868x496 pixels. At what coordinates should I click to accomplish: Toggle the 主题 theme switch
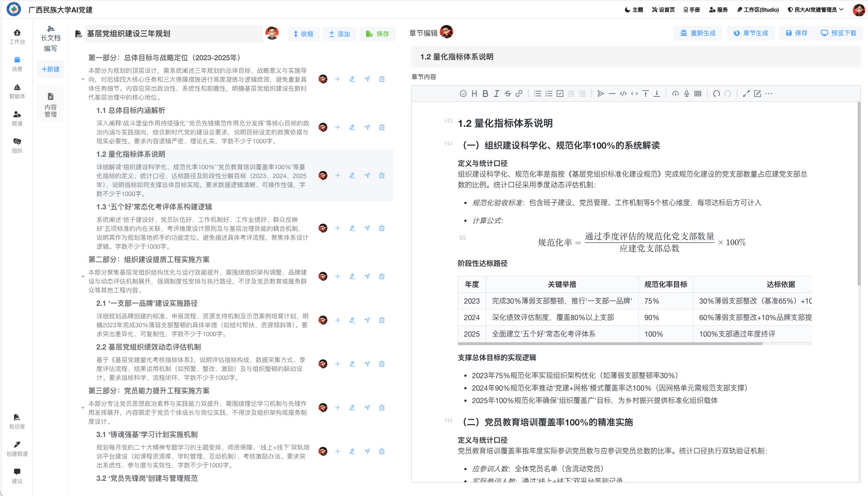(634, 9)
